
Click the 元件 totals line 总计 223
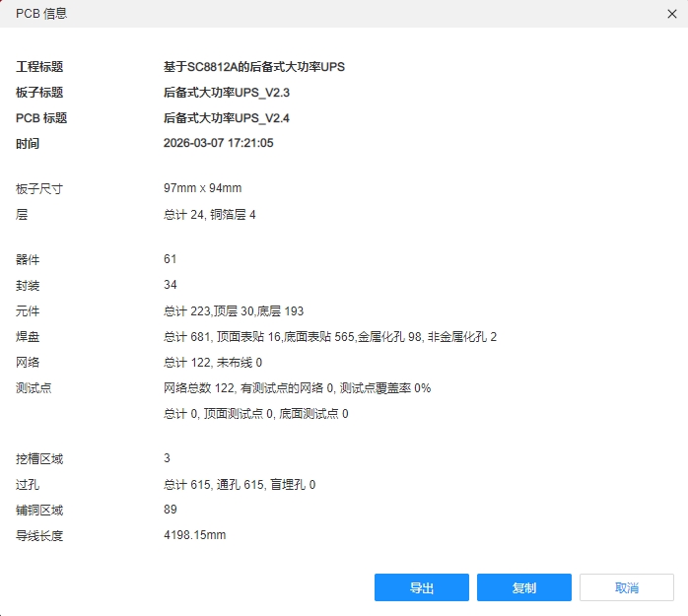click(233, 310)
